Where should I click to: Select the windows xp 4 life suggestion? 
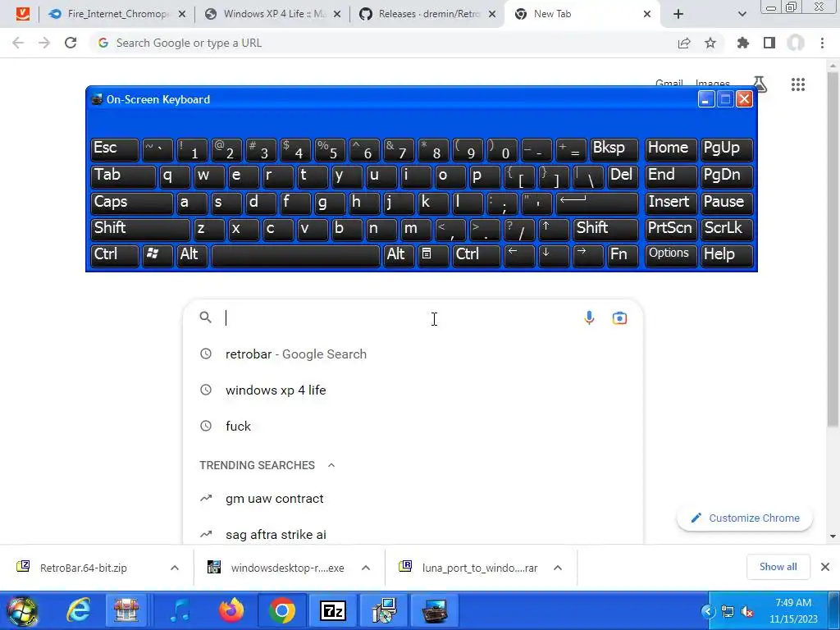tap(413, 390)
